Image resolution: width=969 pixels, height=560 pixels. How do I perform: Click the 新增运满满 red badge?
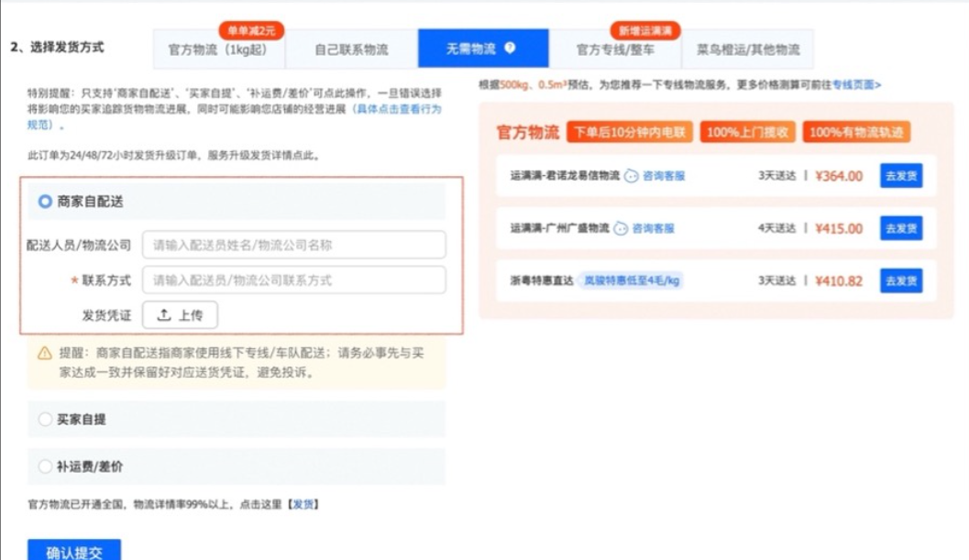645,30
